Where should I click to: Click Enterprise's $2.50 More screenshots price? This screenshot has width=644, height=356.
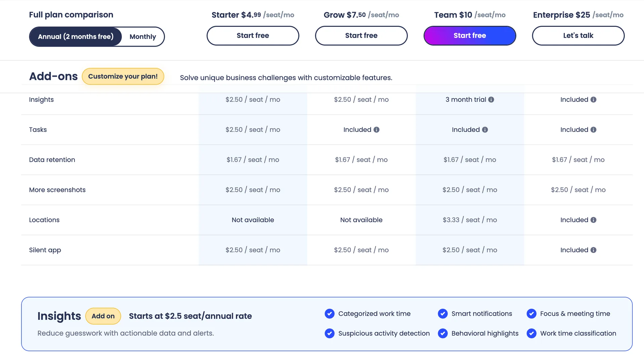pyautogui.click(x=578, y=190)
